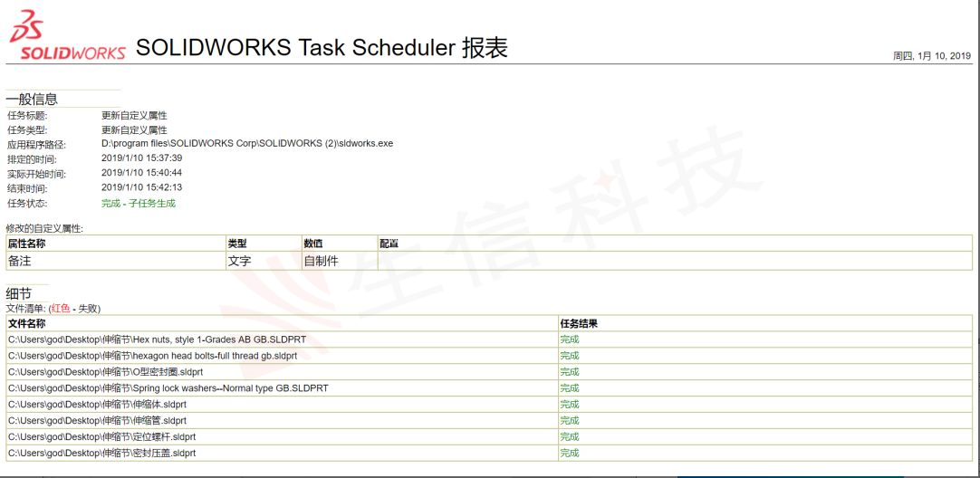This screenshot has height=478, width=980.
Task: Click the '任务类型:' label
Action: coord(27,130)
